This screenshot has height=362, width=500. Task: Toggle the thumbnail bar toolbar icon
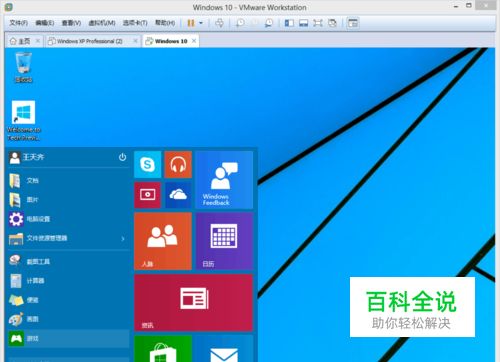(303, 23)
